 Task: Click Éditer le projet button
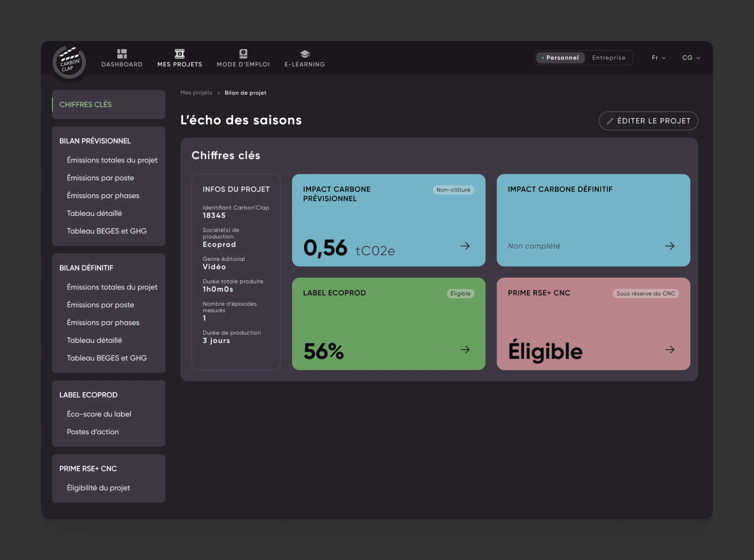coord(648,121)
